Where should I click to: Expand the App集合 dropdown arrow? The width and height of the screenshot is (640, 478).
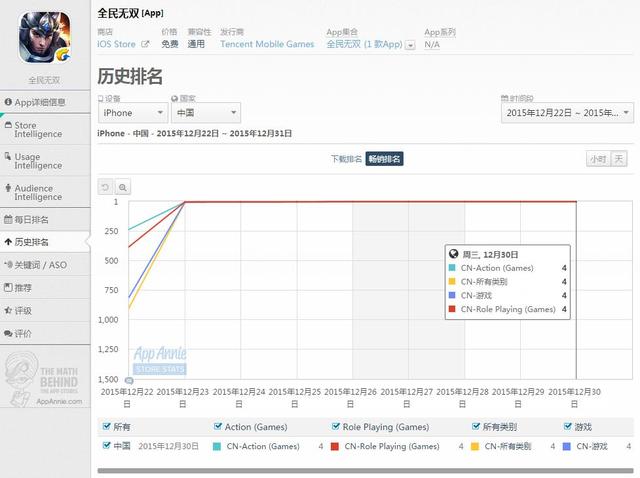(411, 45)
